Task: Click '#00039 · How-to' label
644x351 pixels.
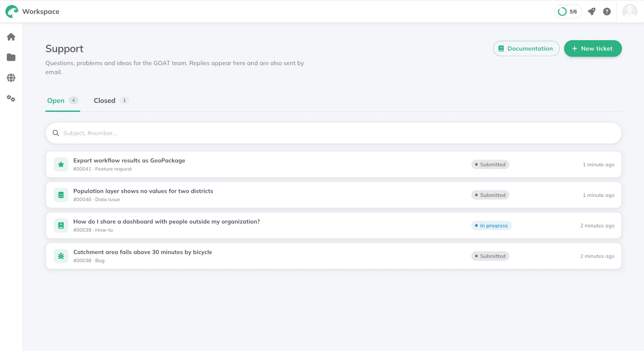Action: coord(93,230)
